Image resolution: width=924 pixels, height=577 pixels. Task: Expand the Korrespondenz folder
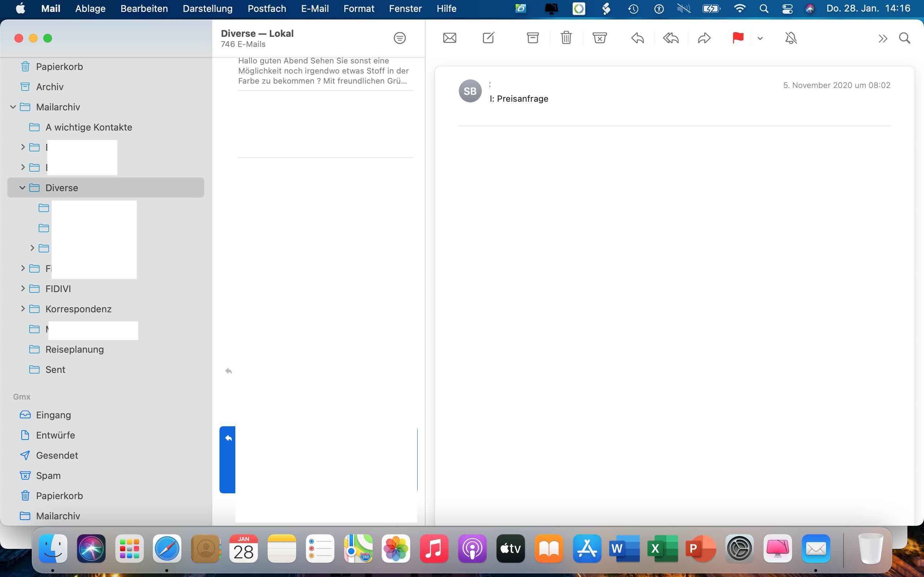22,309
